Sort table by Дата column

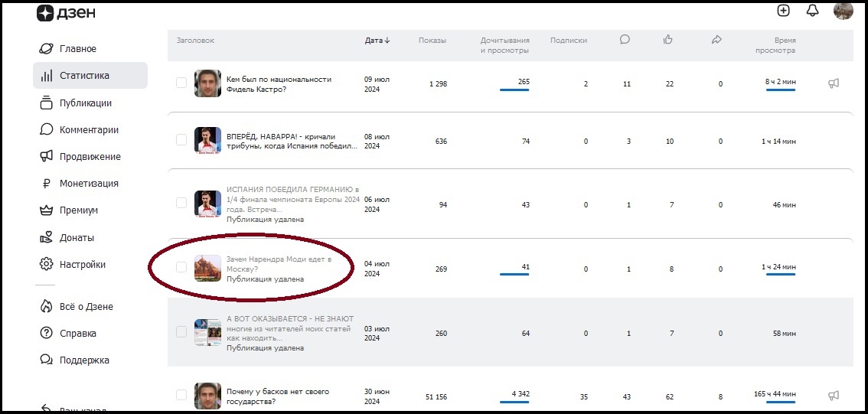pyautogui.click(x=377, y=41)
